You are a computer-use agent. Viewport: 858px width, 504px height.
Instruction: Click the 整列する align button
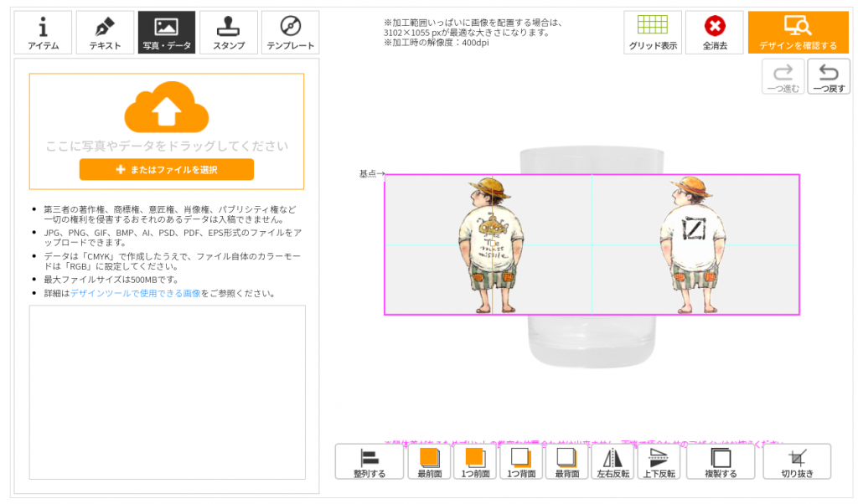pyautogui.click(x=370, y=462)
